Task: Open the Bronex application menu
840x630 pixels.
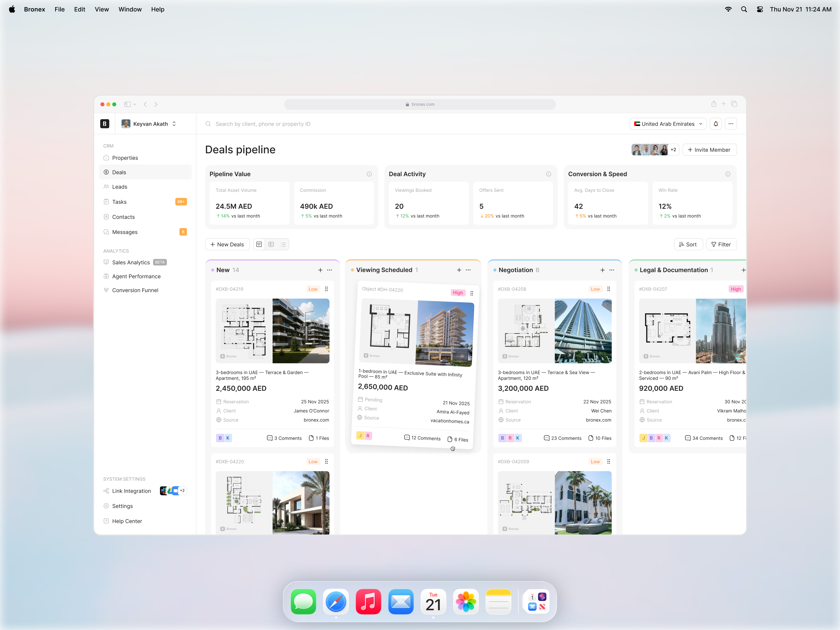Action: 35,9
